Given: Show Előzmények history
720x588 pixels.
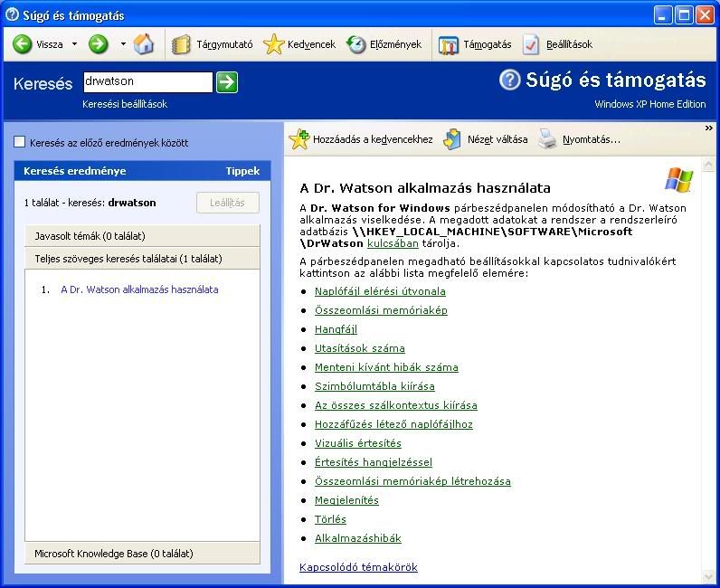Looking at the screenshot, I should (384, 44).
